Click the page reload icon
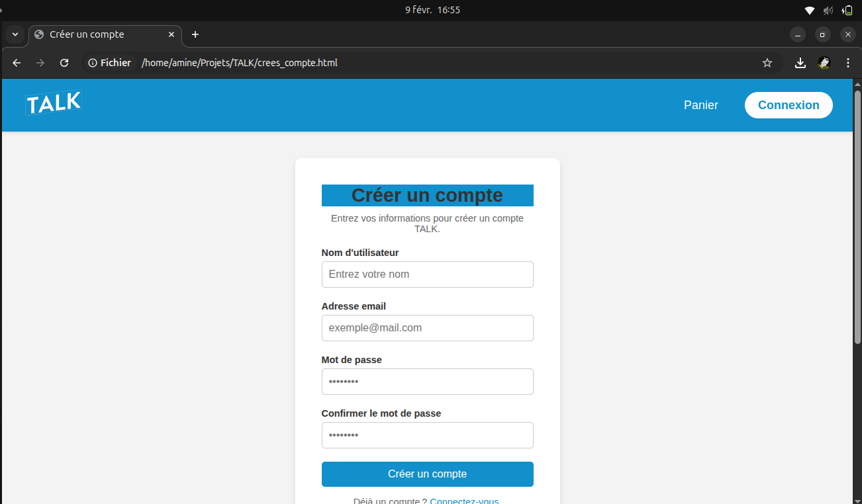 [64, 63]
